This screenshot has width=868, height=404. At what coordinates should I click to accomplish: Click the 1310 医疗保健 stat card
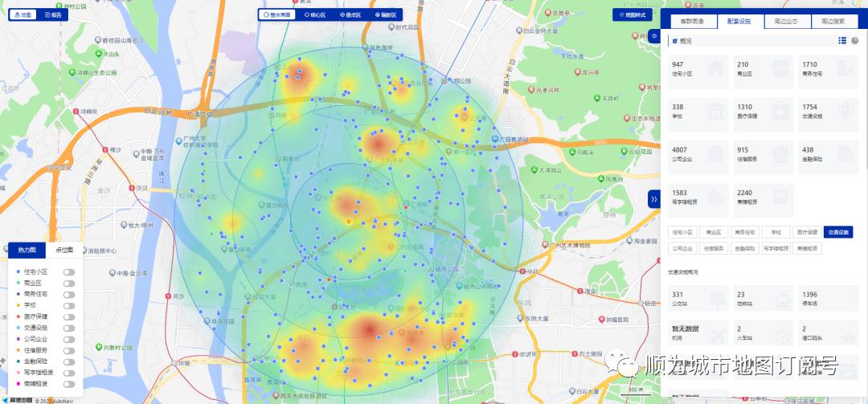coord(763,115)
